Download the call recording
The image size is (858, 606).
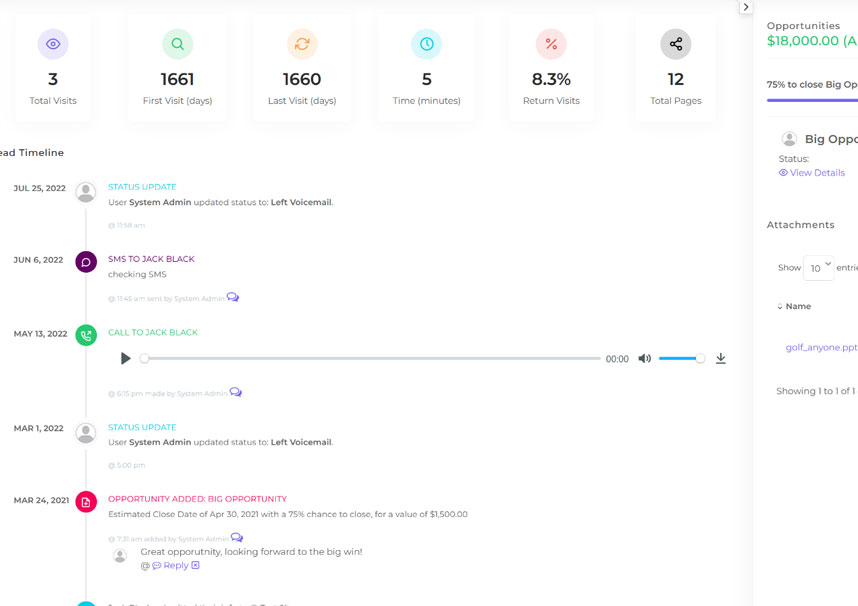tap(720, 359)
